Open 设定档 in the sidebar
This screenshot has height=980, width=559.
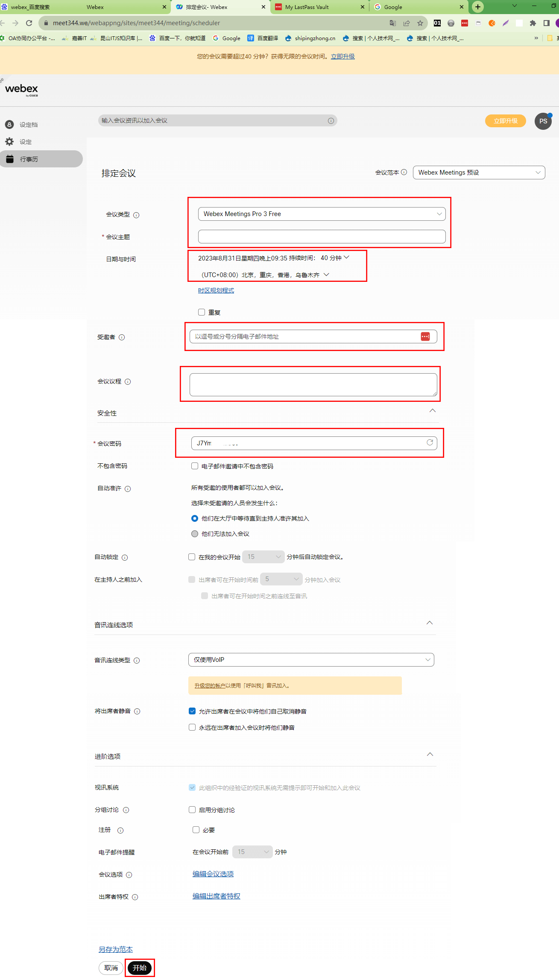28,125
